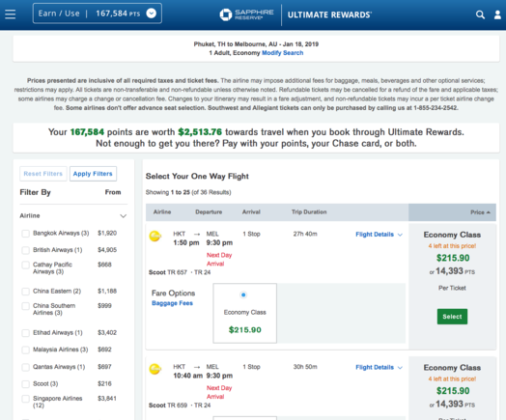The image size is (506, 420).
Task: Check the Scoot airline filter
Action: click(x=25, y=384)
